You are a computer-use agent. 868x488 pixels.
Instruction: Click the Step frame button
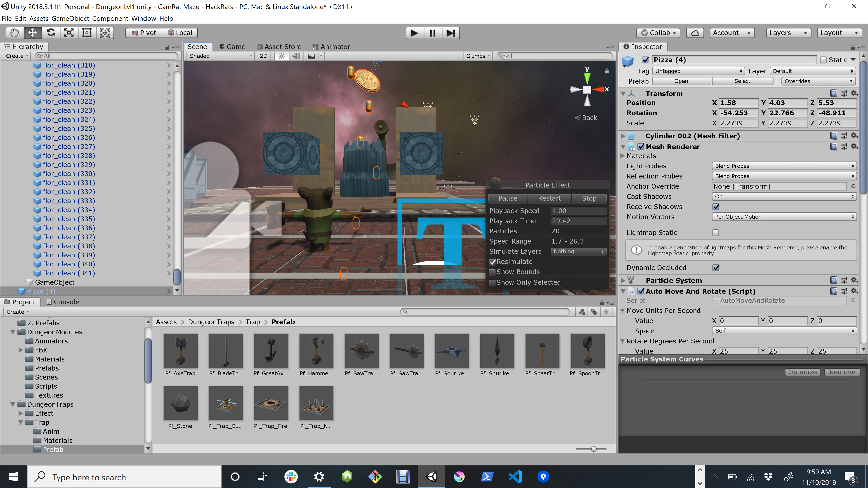pos(451,33)
